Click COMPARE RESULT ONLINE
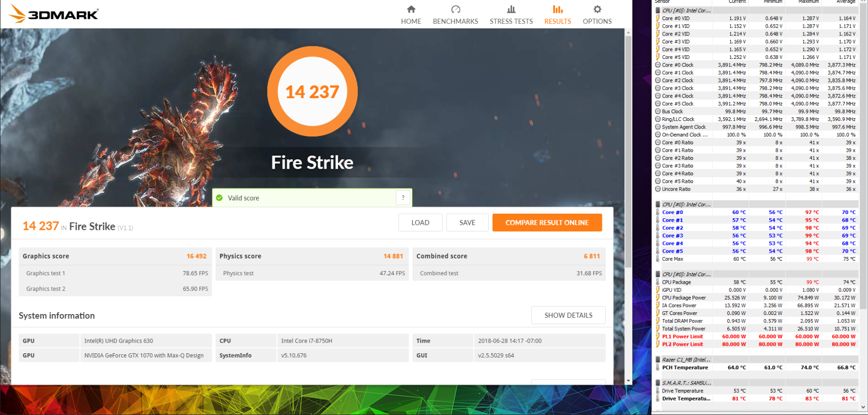The width and height of the screenshot is (868, 415). click(547, 222)
